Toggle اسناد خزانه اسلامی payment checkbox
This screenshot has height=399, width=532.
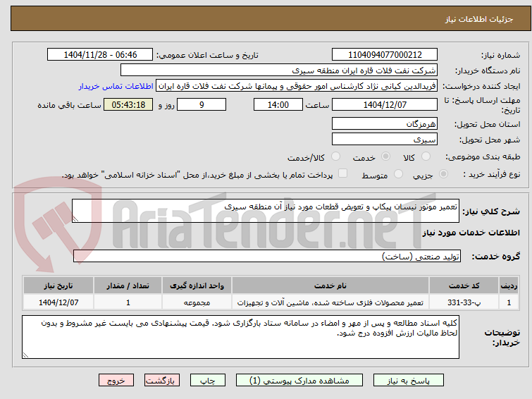point(343,173)
